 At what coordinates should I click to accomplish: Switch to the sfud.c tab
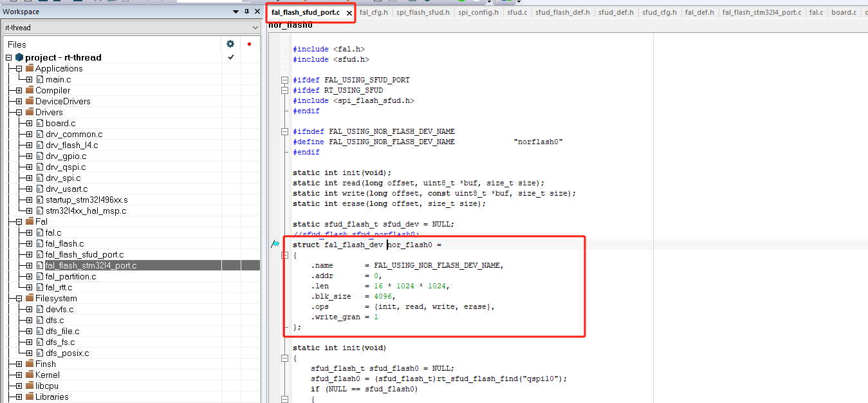pyautogui.click(x=517, y=12)
